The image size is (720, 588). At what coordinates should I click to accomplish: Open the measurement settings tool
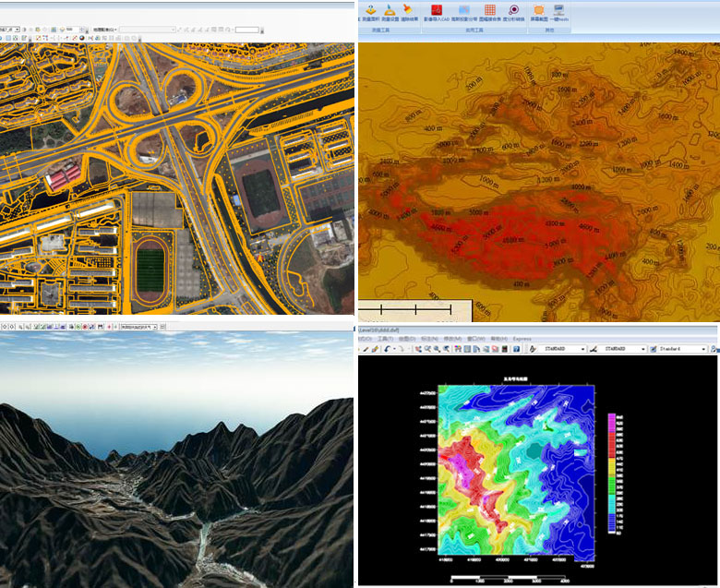tap(390, 10)
